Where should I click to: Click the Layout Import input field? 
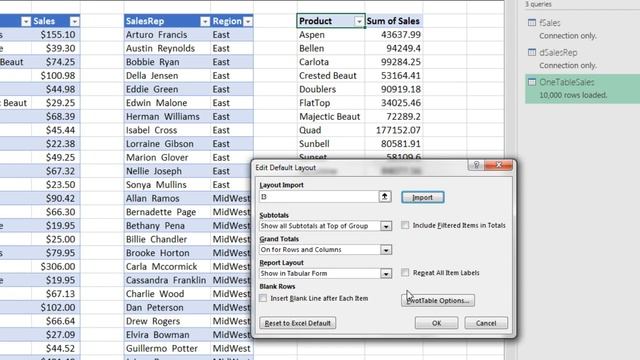pyautogui.click(x=319, y=197)
